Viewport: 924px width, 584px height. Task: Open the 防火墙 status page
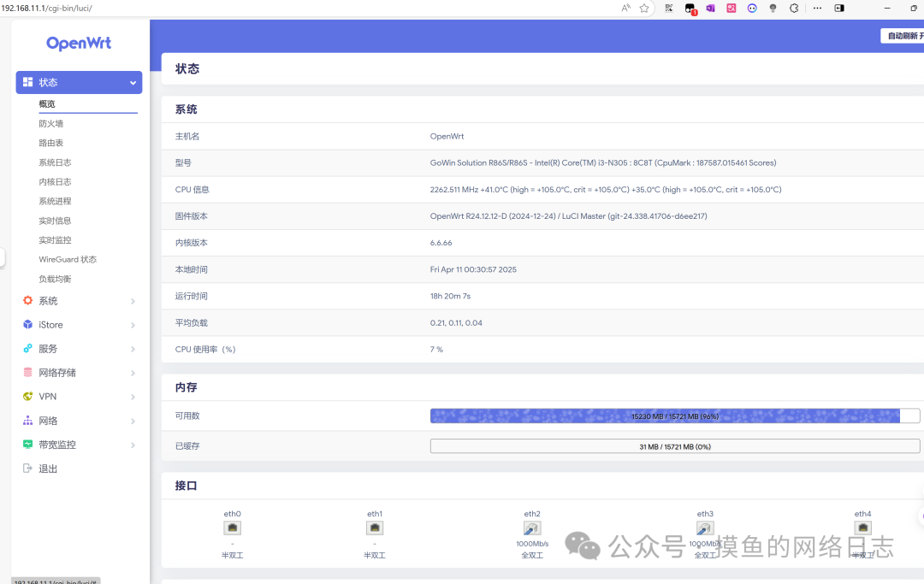point(51,124)
